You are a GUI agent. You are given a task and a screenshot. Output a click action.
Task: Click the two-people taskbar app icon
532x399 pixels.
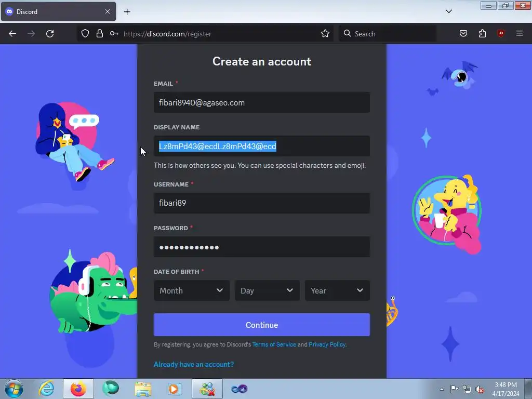point(207,389)
